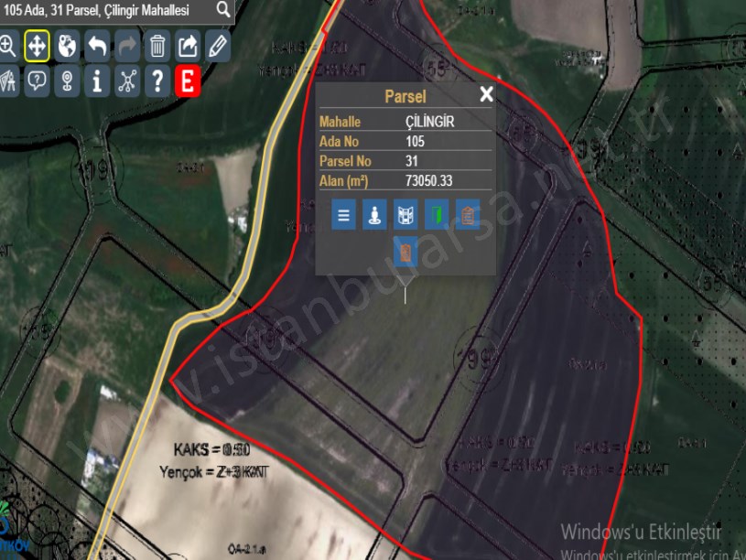This screenshot has height=560, width=746.
Task: Click the address search text field
Action: [x=107, y=10]
